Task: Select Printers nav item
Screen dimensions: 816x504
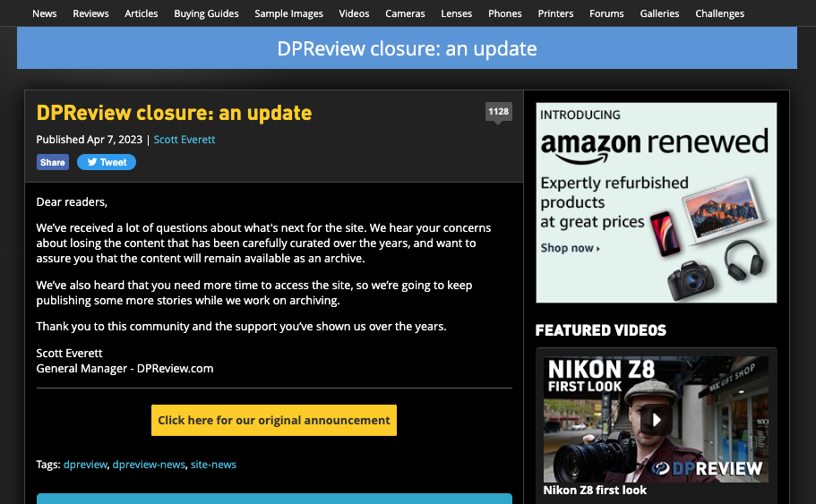Action: tap(555, 13)
